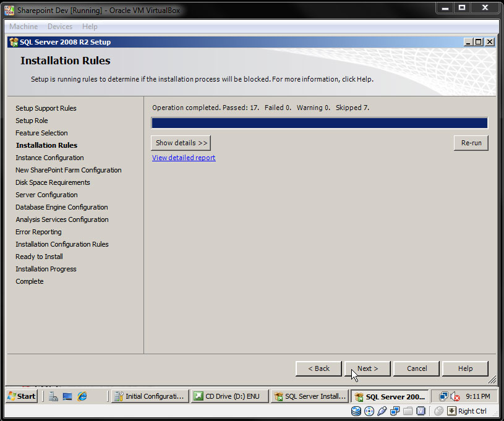Go to previous step with Back
The height and width of the screenshot is (421, 504).
click(x=318, y=368)
